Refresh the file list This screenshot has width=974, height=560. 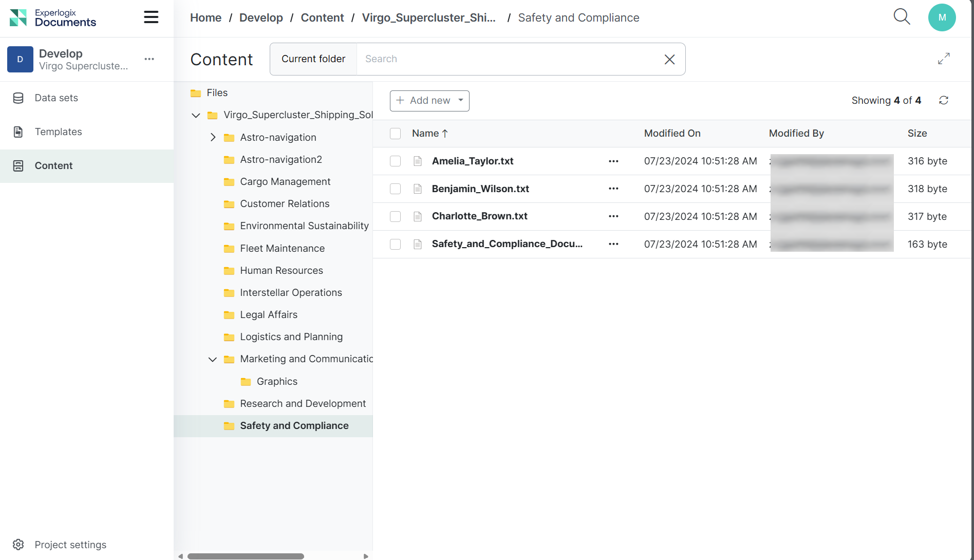(x=944, y=100)
